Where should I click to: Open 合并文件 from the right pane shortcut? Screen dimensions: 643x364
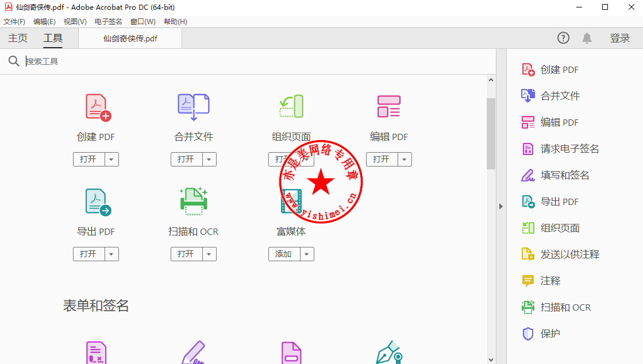coord(550,96)
